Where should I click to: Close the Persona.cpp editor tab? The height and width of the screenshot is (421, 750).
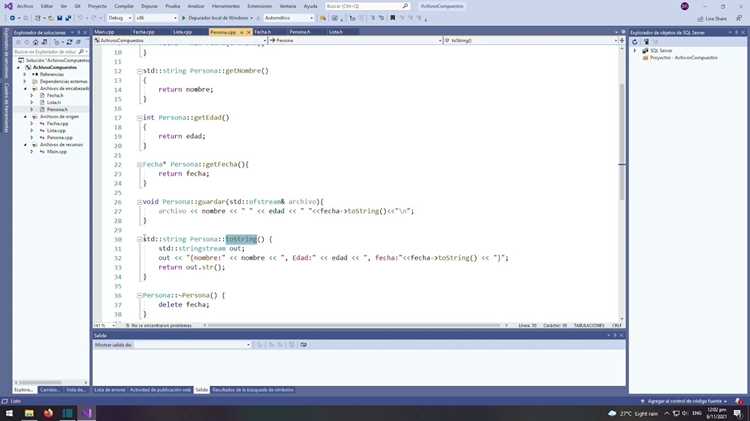pos(248,32)
